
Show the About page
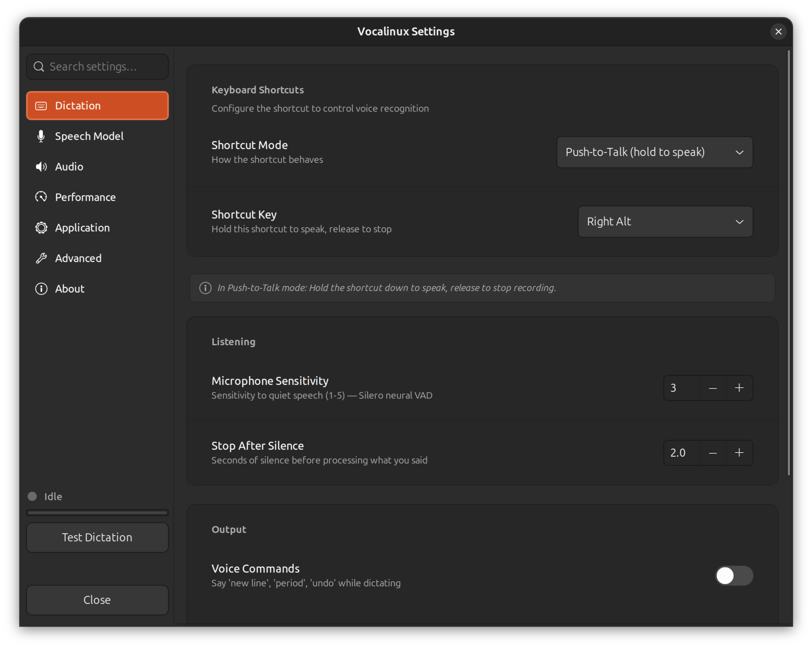pyautogui.click(x=97, y=289)
